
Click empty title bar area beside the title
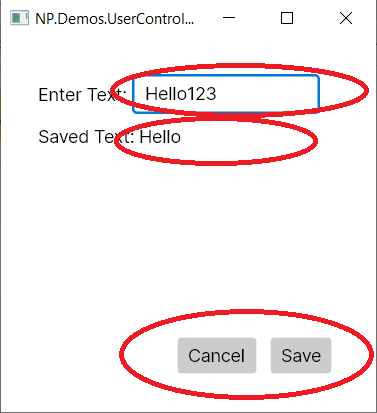coord(207,18)
